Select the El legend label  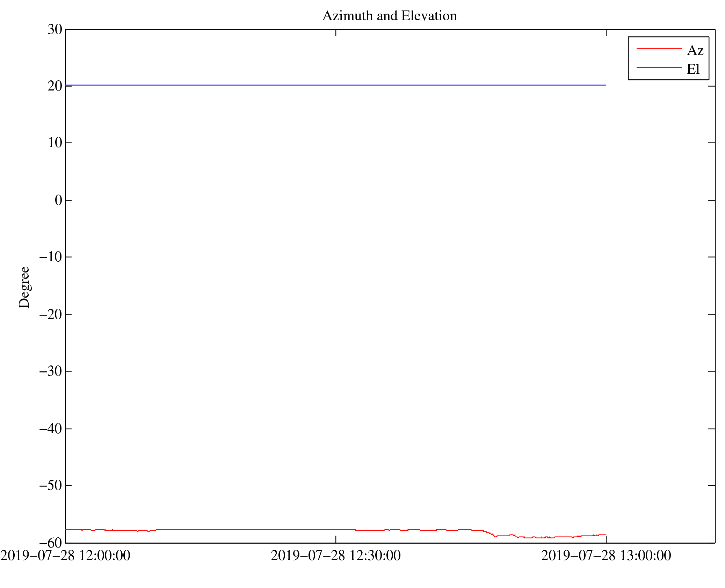tap(693, 69)
